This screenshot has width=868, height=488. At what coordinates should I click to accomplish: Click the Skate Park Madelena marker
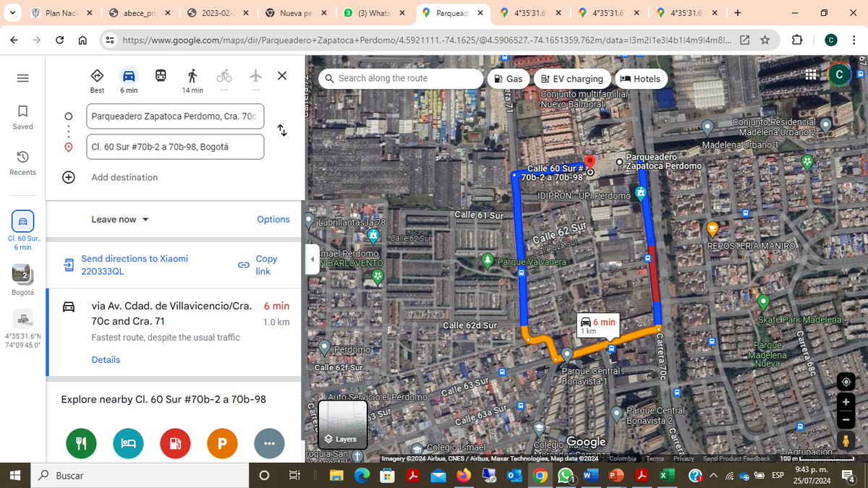click(762, 301)
